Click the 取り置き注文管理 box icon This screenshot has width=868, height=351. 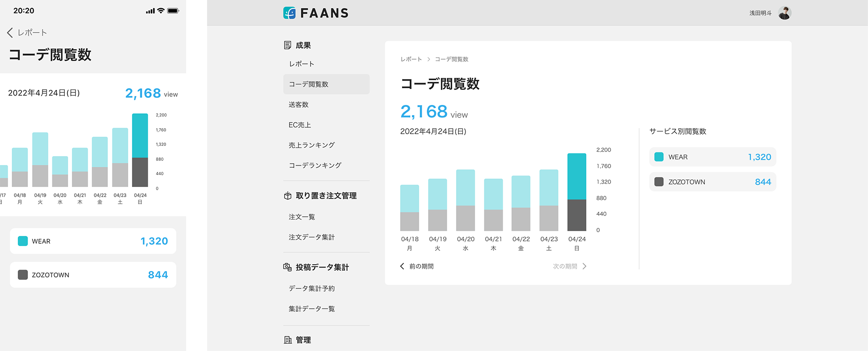[288, 196]
